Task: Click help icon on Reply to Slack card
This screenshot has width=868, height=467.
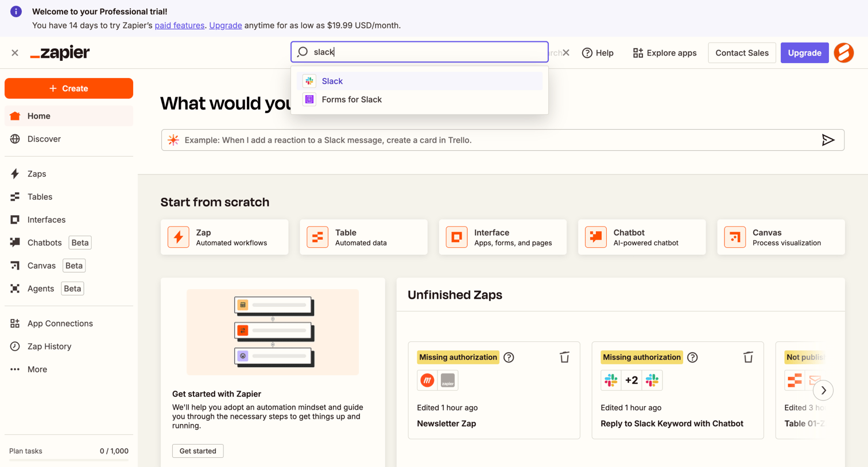Action: (692, 357)
